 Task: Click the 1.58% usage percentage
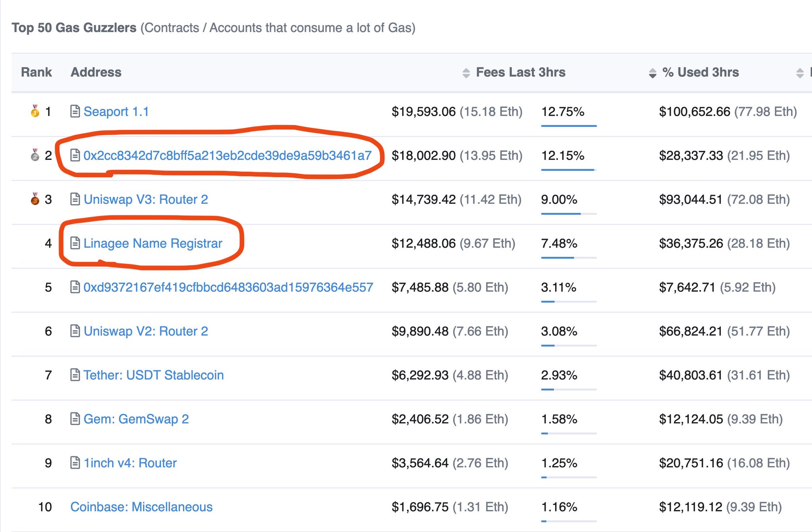pos(559,419)
